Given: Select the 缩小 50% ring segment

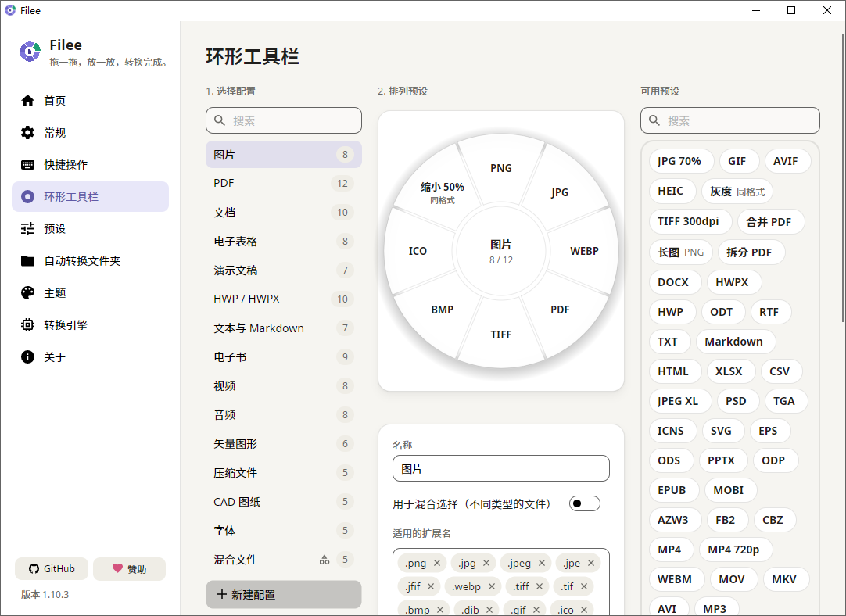Looking at the screenshot, I should (443, 192).
